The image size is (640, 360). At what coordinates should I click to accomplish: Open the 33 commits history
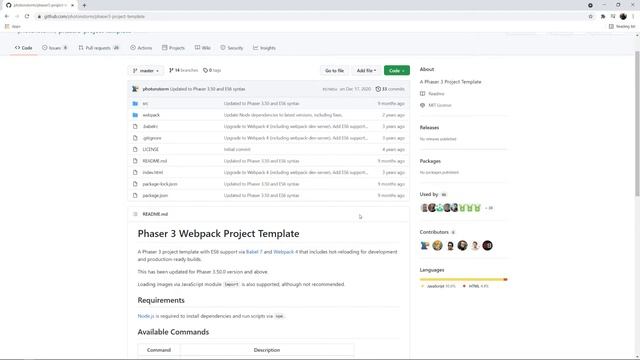point(390,89)
